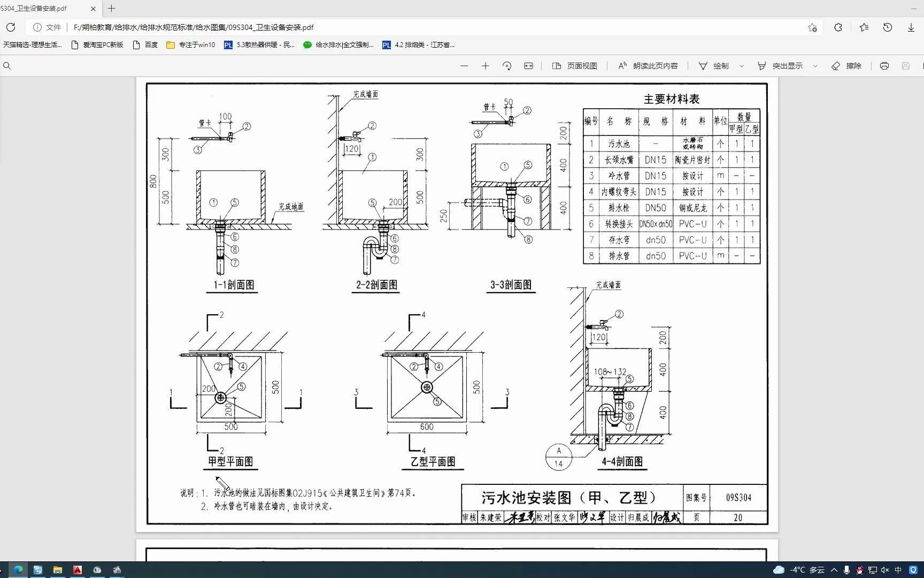Save the PDF with the disk icon

click(x=906, y=66)
